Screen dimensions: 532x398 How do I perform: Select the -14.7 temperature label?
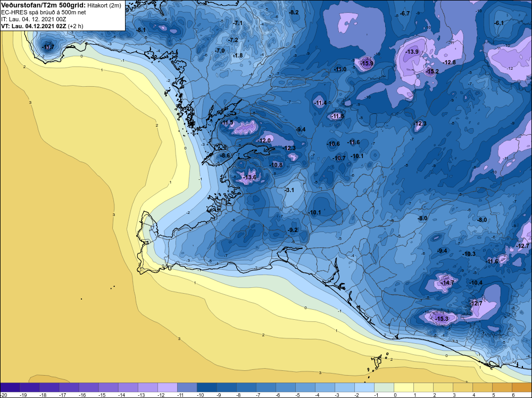(447, 283)
